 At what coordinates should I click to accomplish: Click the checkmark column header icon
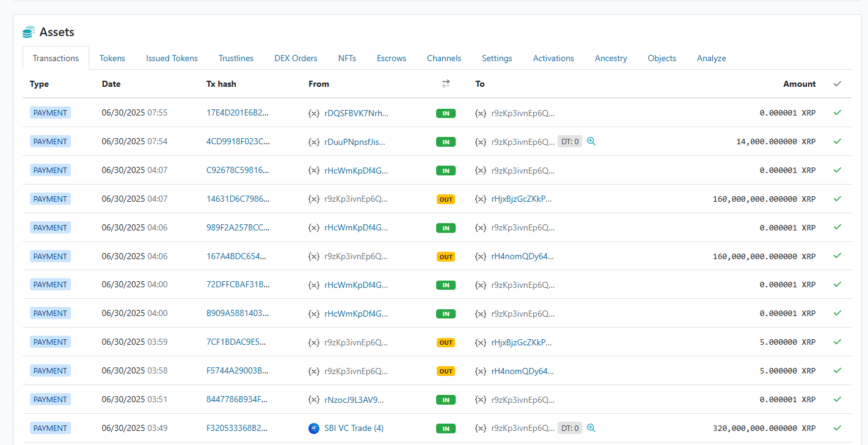pos(837,84)
